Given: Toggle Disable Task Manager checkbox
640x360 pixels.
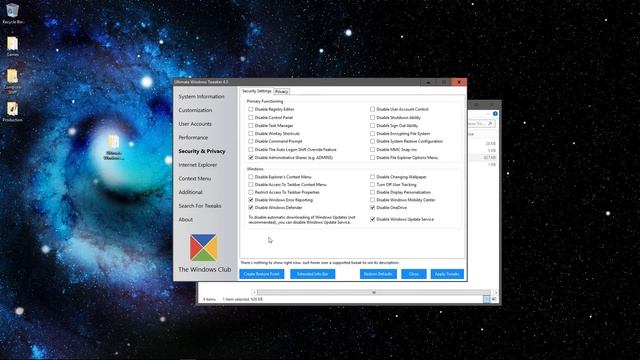Looking at the screenshot, I should (x=251, y=126).
